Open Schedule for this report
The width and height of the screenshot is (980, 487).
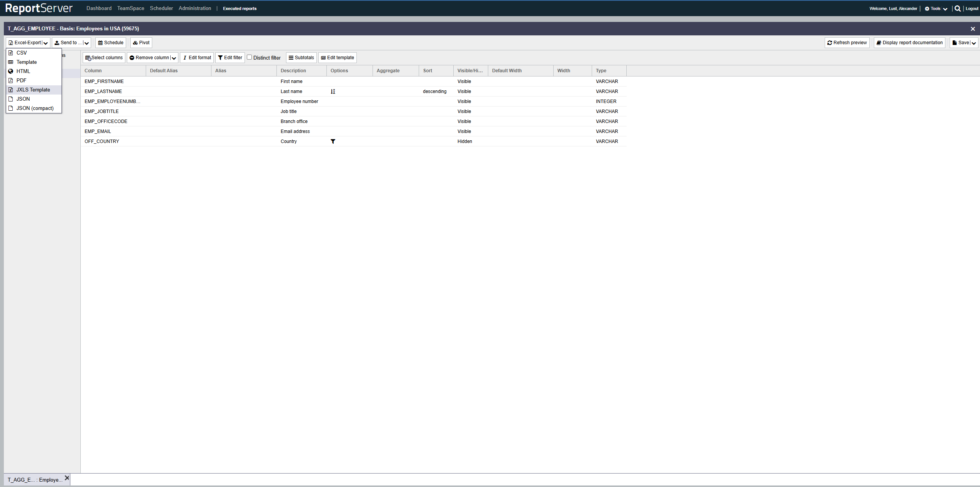tap(111, 43)
